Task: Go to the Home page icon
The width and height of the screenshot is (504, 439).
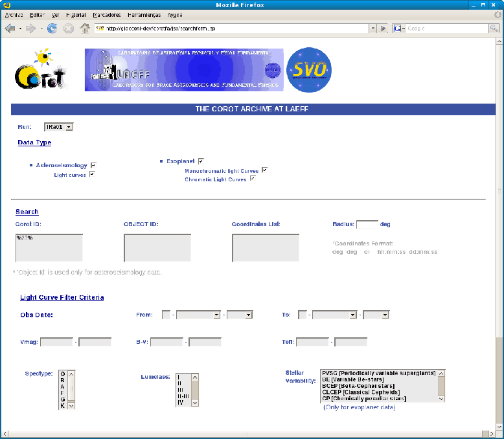Action: (x=84, y=28)
